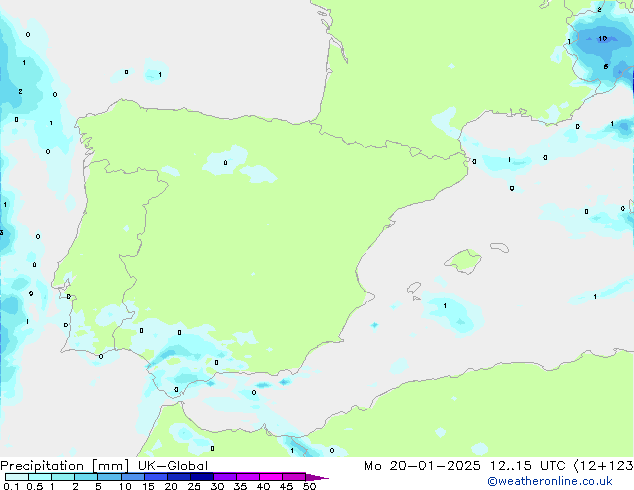
Task: Click the 0.5–1 mm legend color box
Action: [40, 477]
